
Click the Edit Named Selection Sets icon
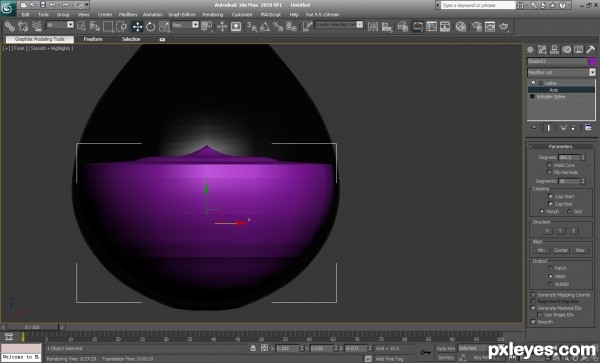(x=307, y=26)
